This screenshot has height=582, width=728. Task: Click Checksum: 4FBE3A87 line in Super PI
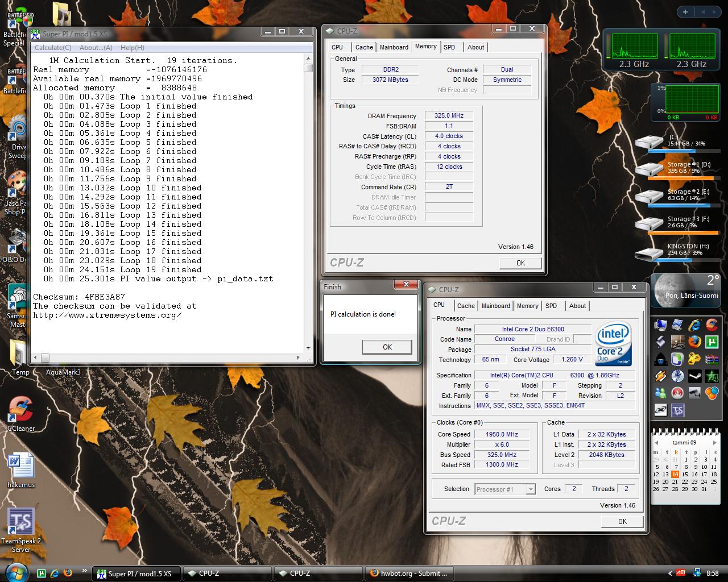(x=78, y=297)
